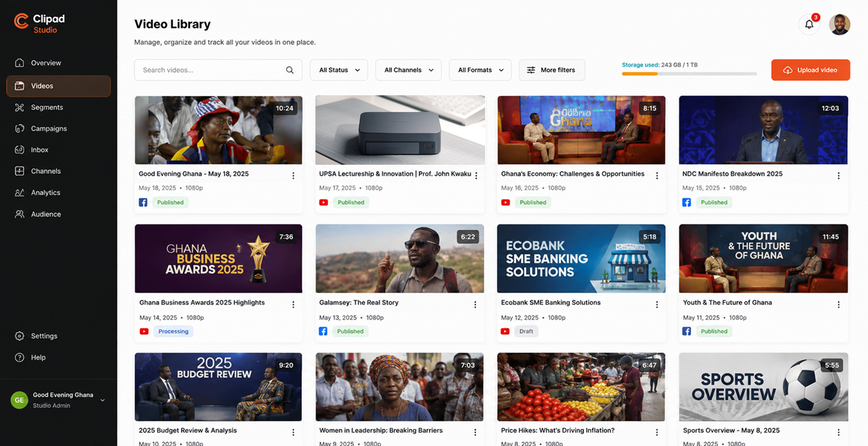Click the storage used progress bar
The height and width of the screenshot is (446, 868).
689,74
